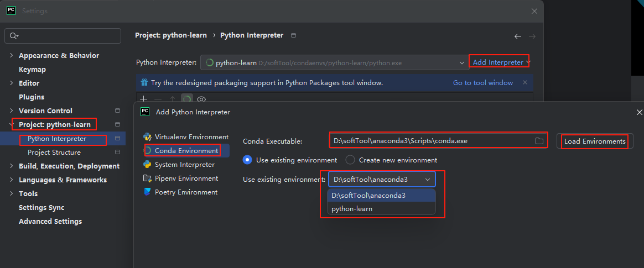The width and height of the screenshot is (644, 268).
Task: Choose python-learn in the dropdown list
Action: click(x=381, y=209)
